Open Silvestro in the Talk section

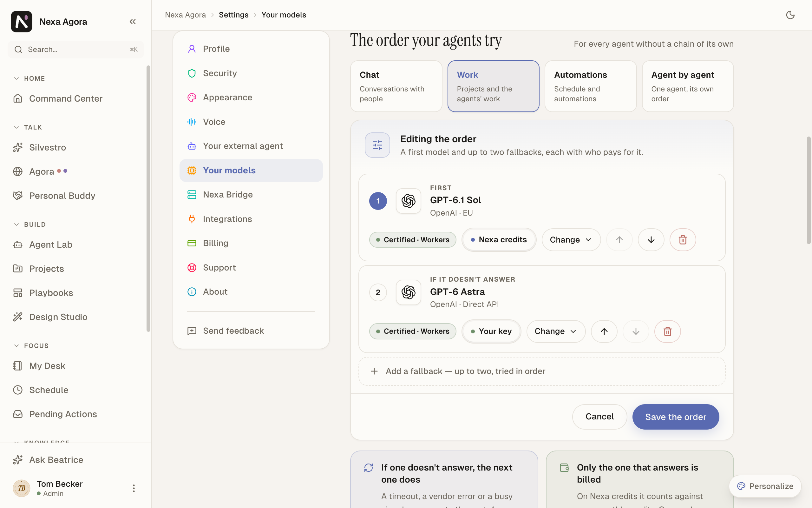75,148
